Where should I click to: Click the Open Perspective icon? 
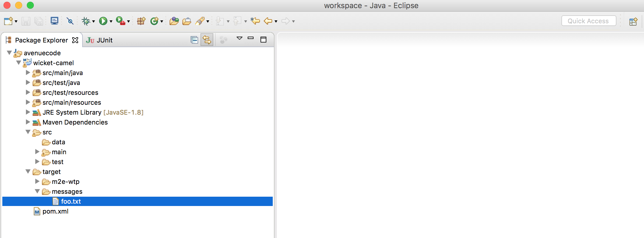coord(633,22)
